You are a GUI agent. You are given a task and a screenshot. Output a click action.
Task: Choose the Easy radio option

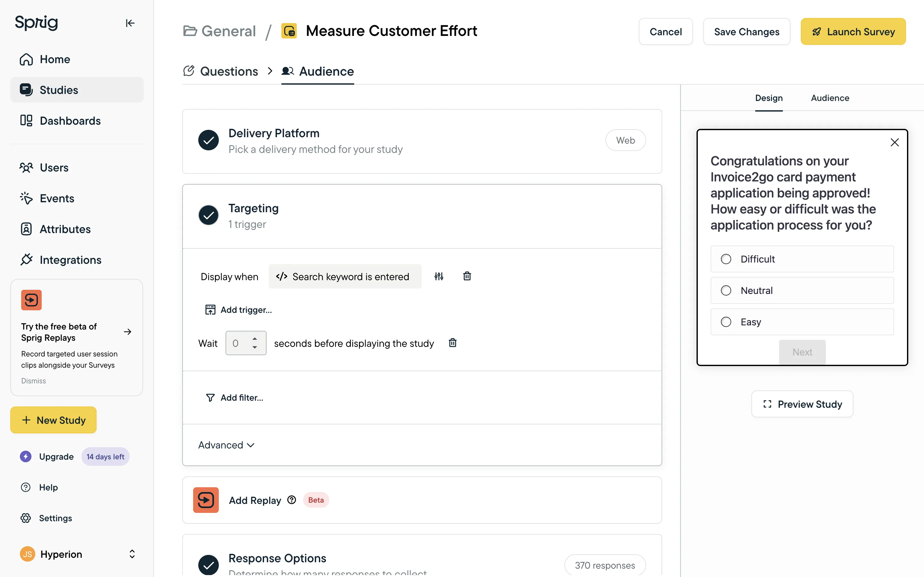click(x=726, y=322)
